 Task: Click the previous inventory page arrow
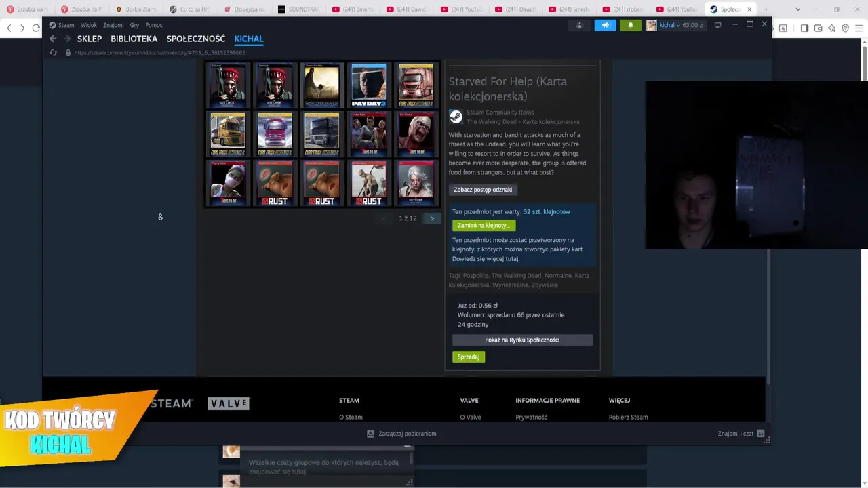(x=384, y=218)
